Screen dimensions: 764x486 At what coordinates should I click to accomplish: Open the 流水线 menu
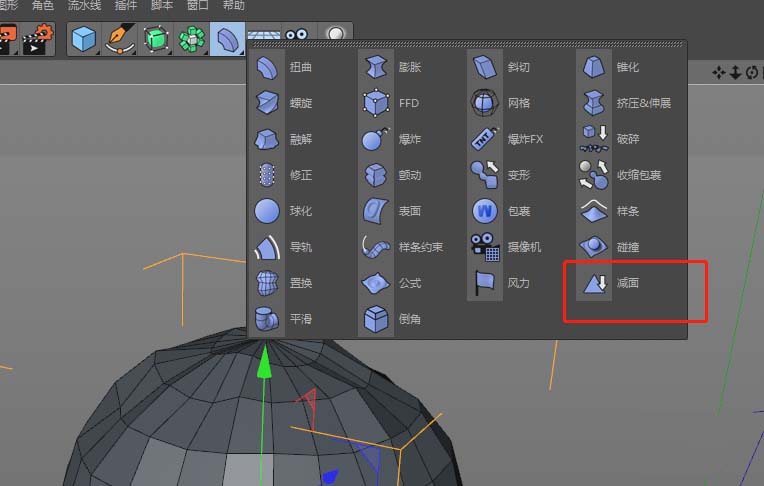[x=84, y=5]
